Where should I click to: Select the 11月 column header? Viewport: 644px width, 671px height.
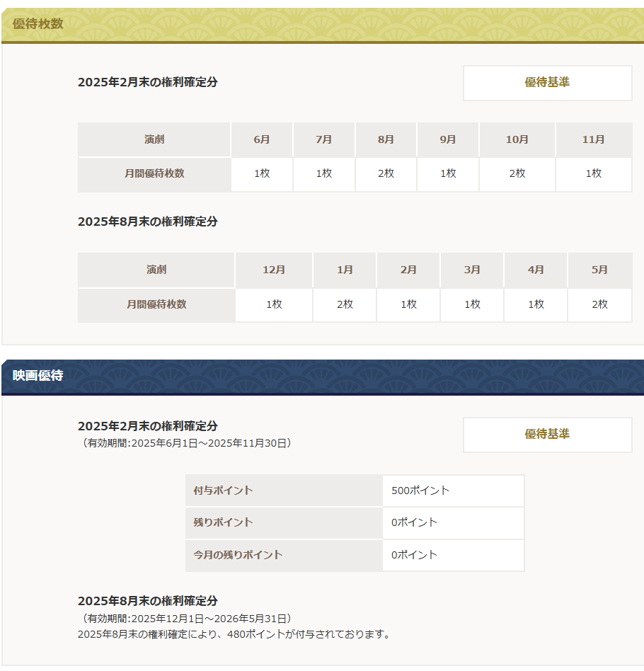coord(593,139)
